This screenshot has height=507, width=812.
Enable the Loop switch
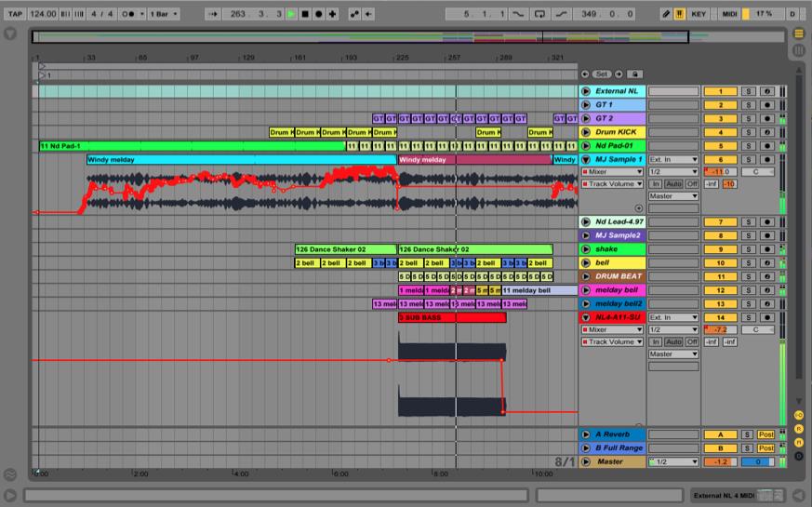(x=539, y=14)
